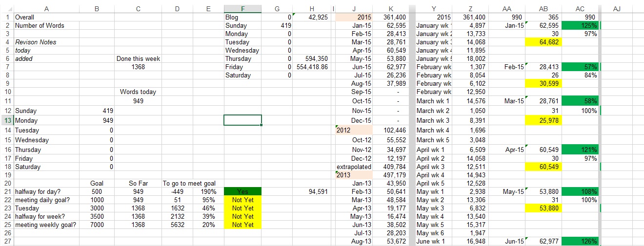Click the green 'Yes' cell

click(x=242, y=191)
